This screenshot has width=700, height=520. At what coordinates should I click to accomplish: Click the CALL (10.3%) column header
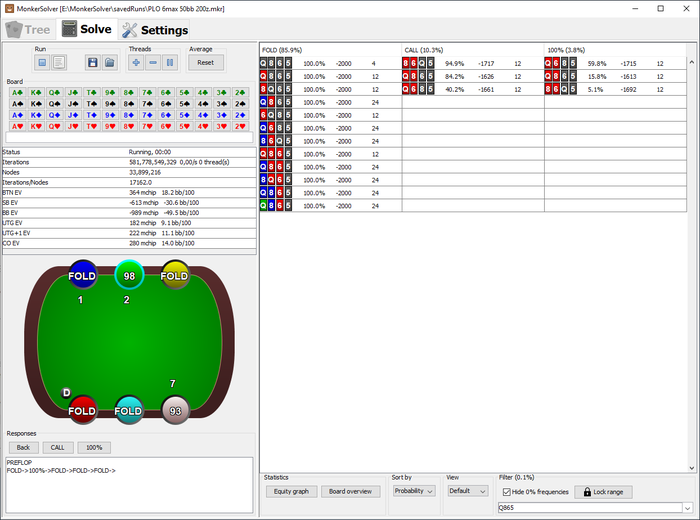473,50
